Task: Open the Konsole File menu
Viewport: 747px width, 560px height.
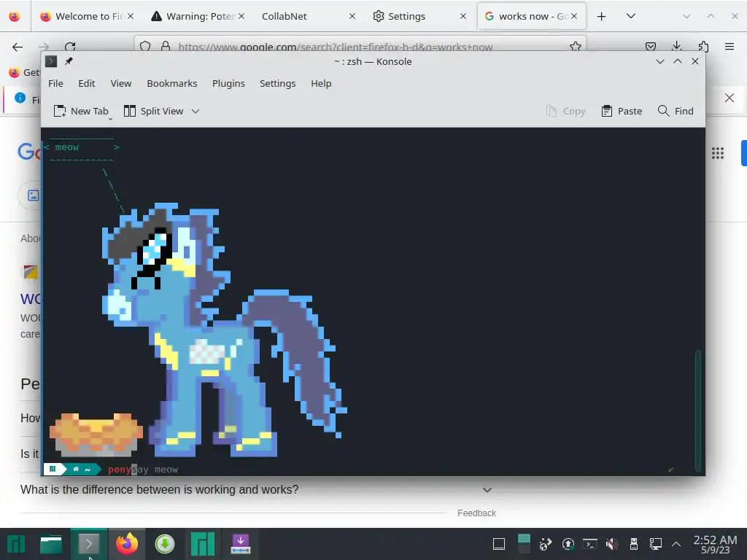Action: [55, 83]
